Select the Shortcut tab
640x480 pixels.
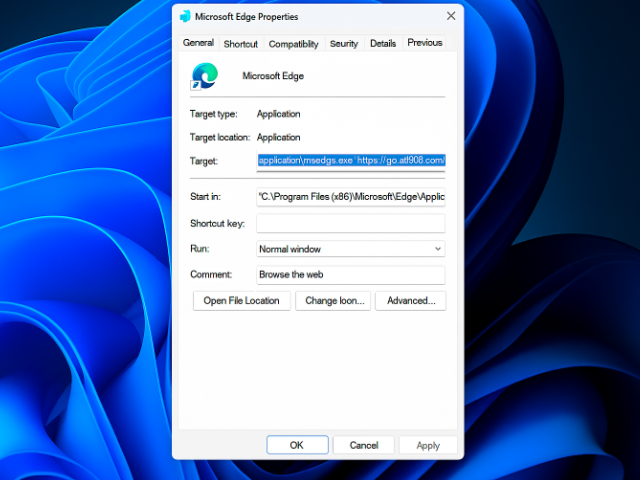(240, 44)
